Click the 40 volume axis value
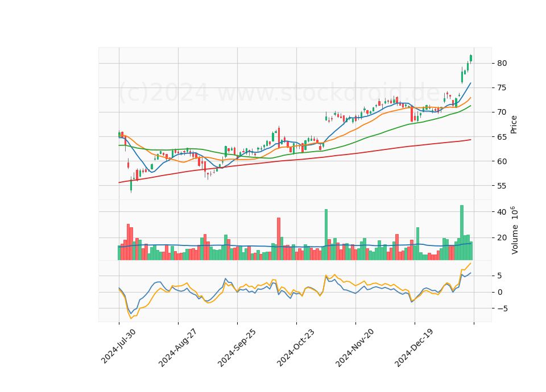546x392 pixels. coord(502,212)
